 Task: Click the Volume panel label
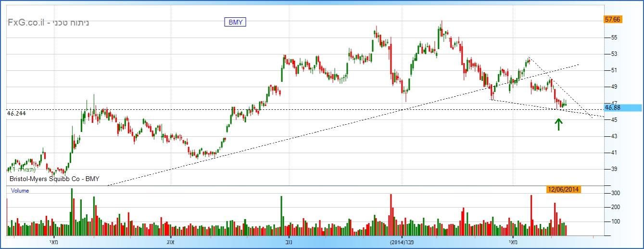20,191
